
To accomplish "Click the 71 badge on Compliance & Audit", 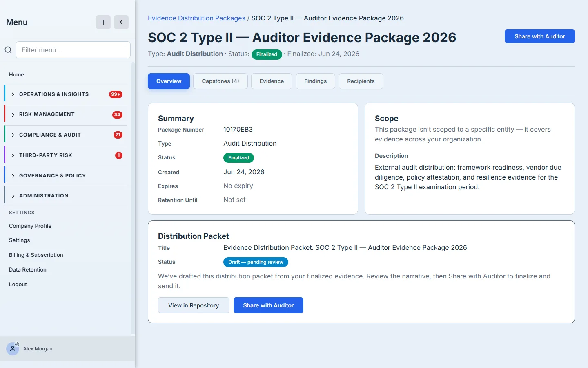I will pyautogui.click(x=118, y=135).
